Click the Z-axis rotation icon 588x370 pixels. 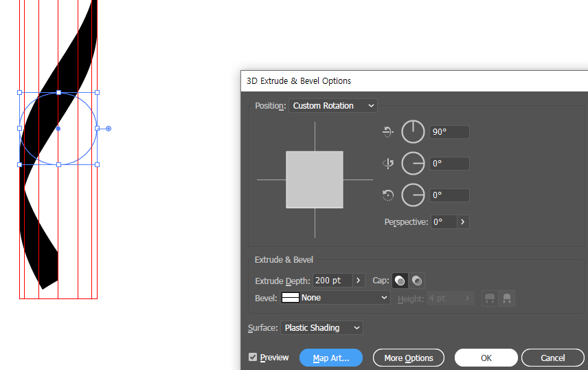click(387, 195)
